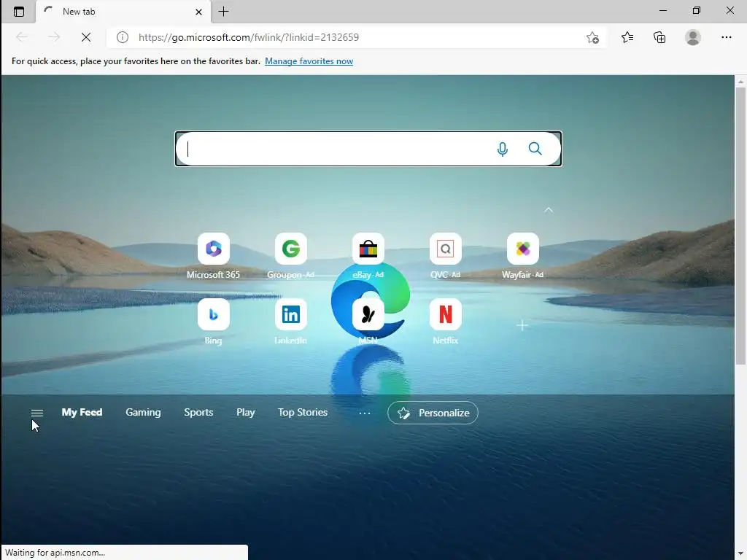The width and height of the screenshot is (747, 560).
Task: Open Settings and more ellipsis menu
Action: pos(726,37)
